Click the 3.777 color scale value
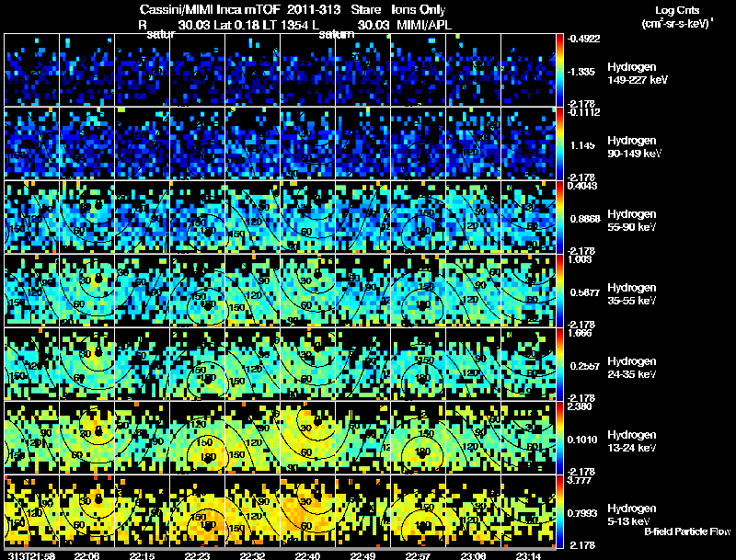This screenshot has height=560, width=736. point(580,480)
